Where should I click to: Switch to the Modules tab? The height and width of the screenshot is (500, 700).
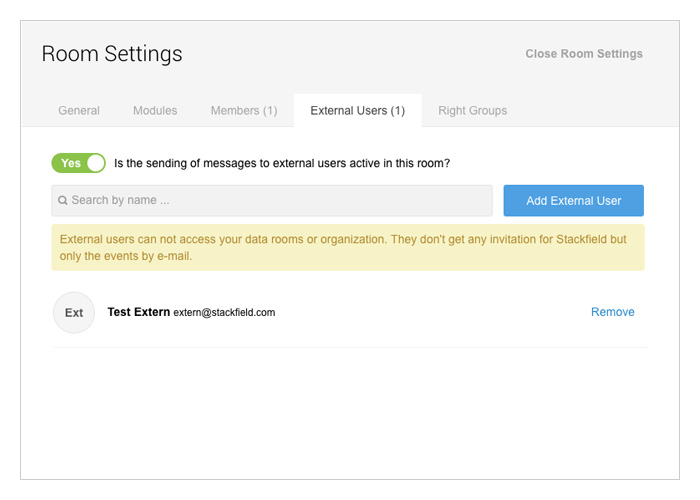click(x=155, y=110)
